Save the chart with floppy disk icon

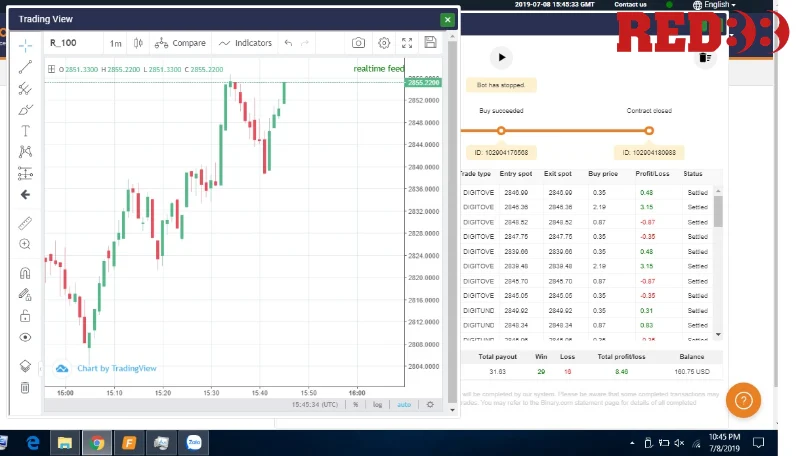(x=430, y=43)
